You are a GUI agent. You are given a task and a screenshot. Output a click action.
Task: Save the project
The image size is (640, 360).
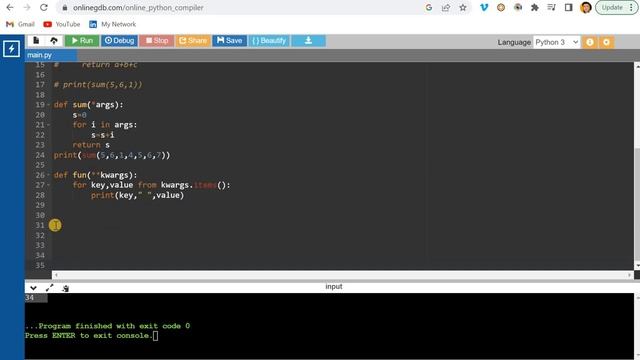229,40
